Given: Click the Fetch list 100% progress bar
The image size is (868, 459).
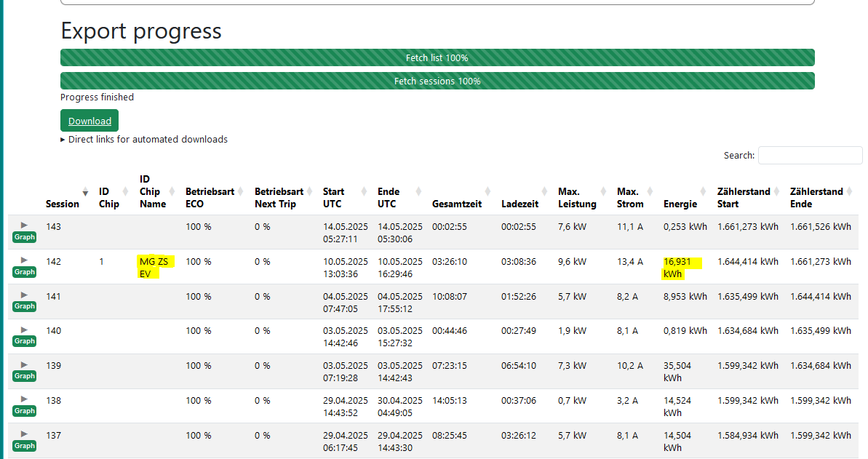Looking at the screenshot, I should click(x=437, y=57).
